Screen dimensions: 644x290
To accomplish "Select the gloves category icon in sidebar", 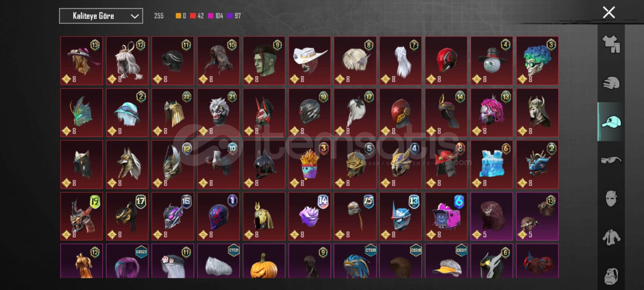I will 611,83.
